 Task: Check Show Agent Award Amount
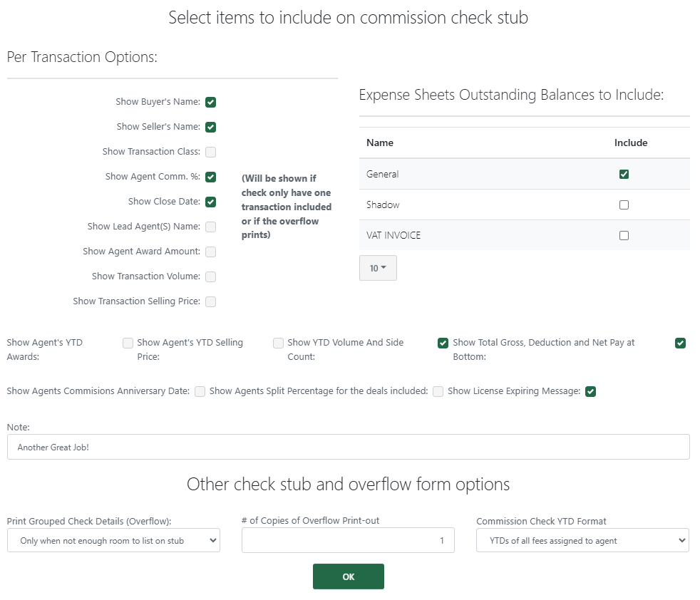coord(210,252)
